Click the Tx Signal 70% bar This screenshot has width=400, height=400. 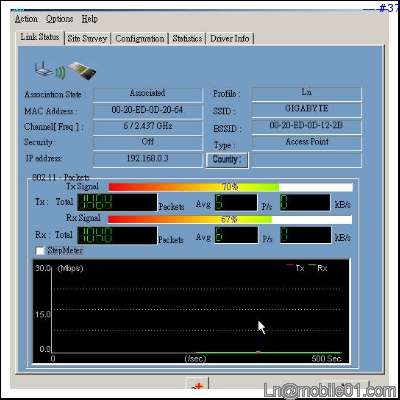230,187
